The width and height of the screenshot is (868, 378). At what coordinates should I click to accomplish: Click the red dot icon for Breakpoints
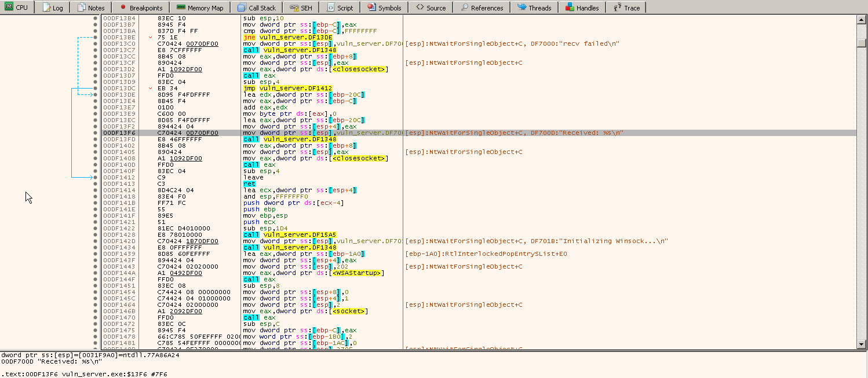(x=123, y=8)
